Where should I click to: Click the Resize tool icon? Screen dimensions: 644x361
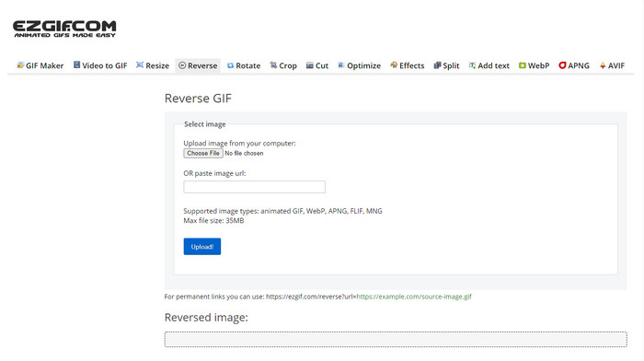[x=140, y=65]
